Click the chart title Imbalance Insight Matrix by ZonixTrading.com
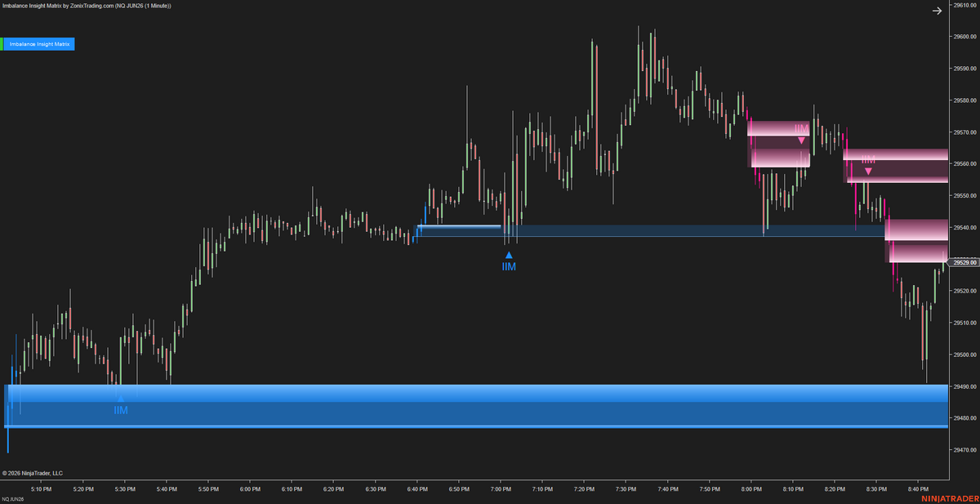 (86, 6)
